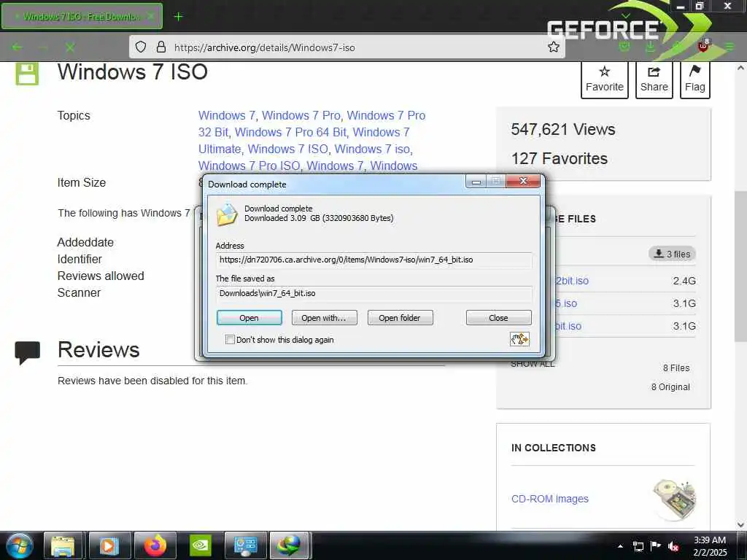Switch to Internet Download Manager in taskbar
The height and width of the screenshot is (560, 747).
click(290, 545)
